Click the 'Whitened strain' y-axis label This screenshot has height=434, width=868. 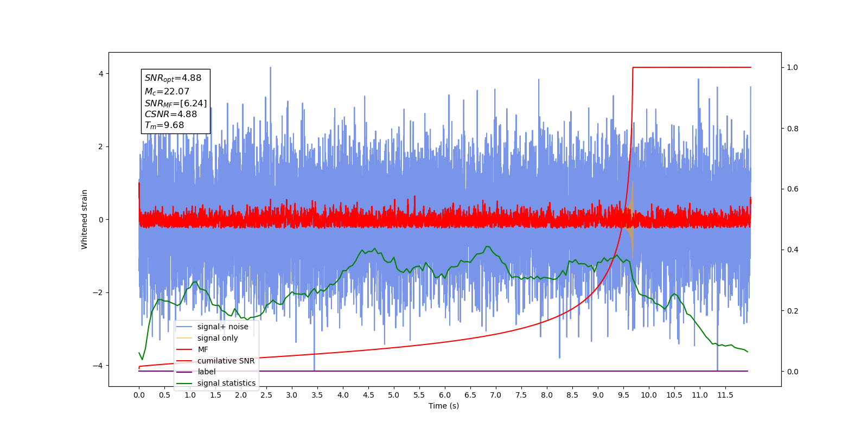pos(84,219)
